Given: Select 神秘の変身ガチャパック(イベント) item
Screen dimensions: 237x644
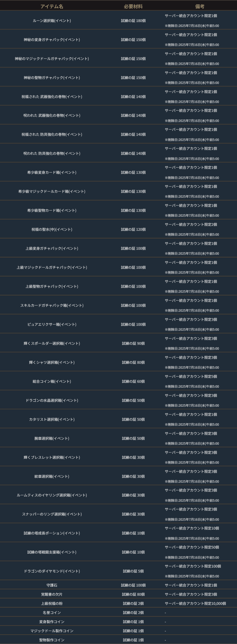Looking at the screenshot, I should click(52, 40).
